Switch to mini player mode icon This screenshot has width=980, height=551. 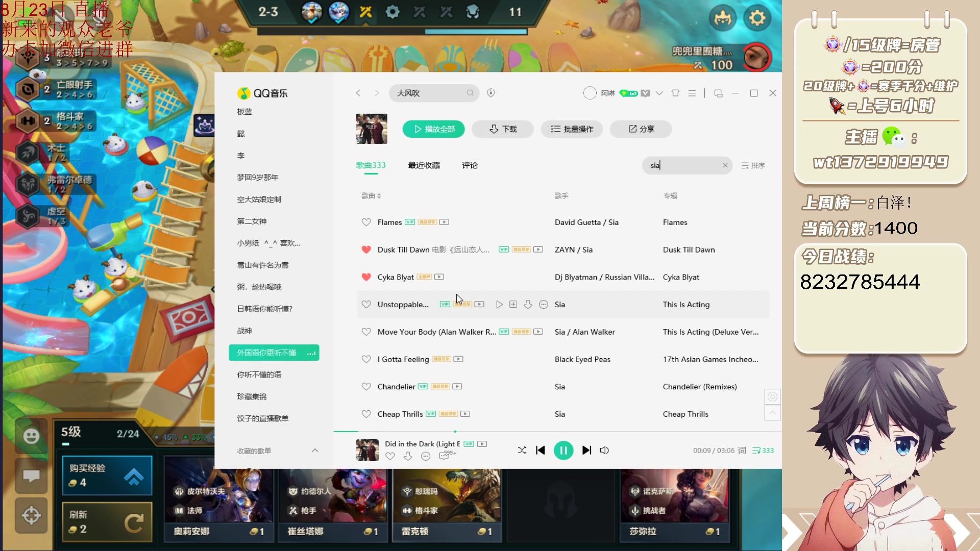[x=718, y=93]
